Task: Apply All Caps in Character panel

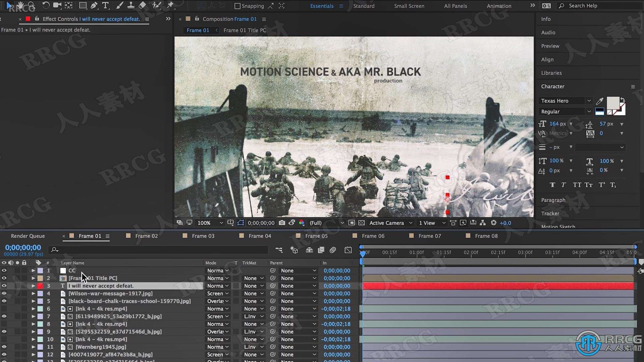Action: (577, 185)
